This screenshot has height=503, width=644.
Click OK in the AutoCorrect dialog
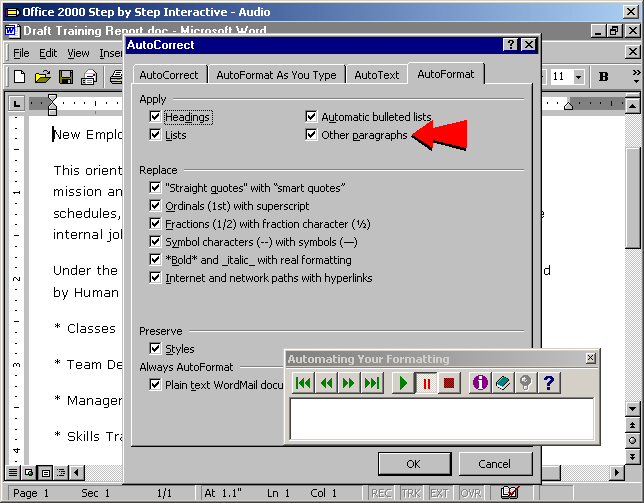413,464
